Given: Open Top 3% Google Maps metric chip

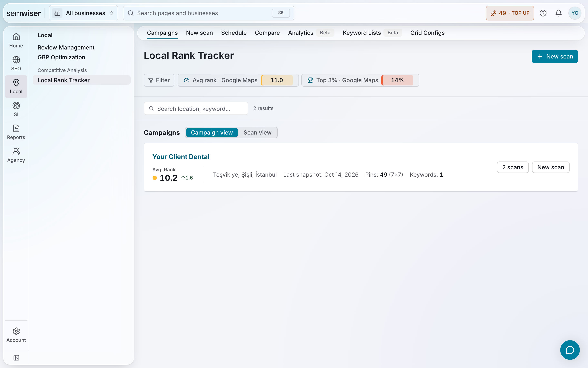Looking at the screenshot, I should point(360,80).
